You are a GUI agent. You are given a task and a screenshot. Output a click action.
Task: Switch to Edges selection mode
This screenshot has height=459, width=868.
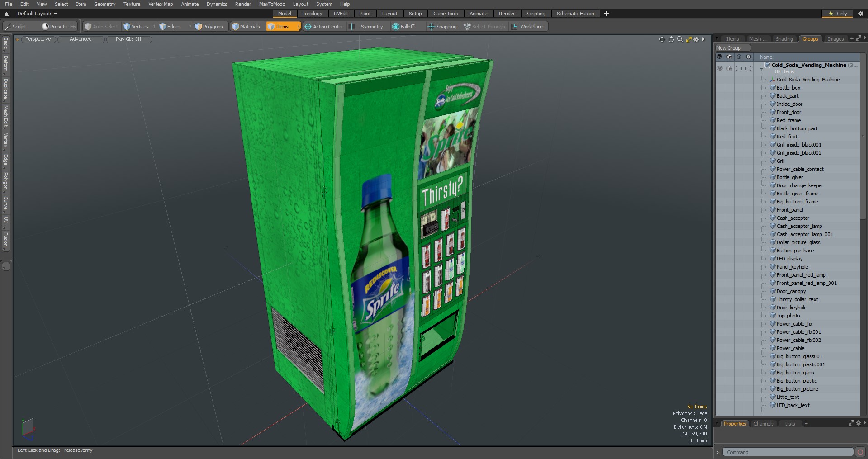[174, 27]
